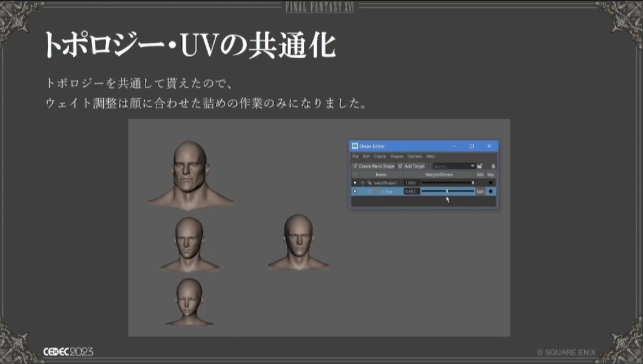This screenshot has height=364, width=643.
Task: Click the Weight/Drivers column header
Action: pos(439,175)
